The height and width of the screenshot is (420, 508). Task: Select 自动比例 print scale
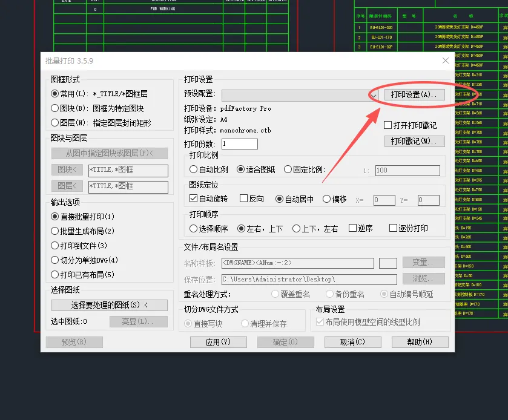coord(193,169)
